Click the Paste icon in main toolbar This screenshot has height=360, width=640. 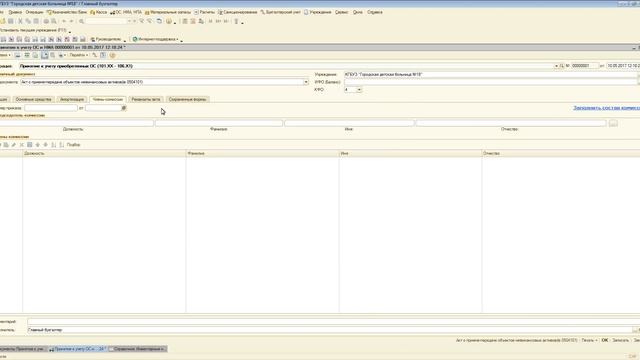click(x=36, y=21)
